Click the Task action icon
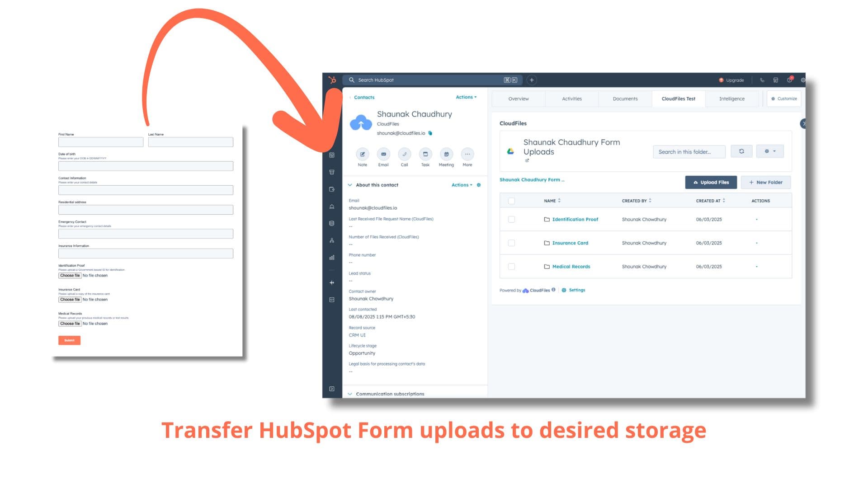 tap(425, 154)
